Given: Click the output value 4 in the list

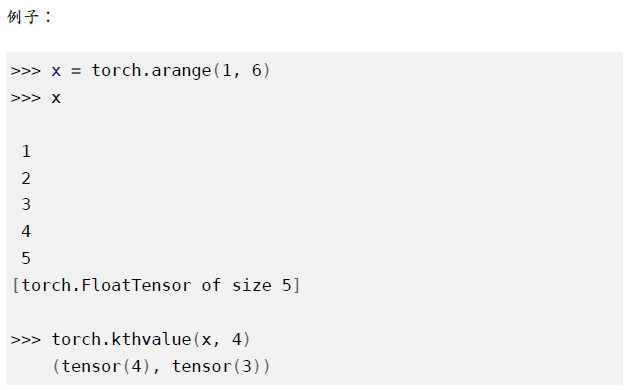Looking at the screenshot, I should pos(26,232).
